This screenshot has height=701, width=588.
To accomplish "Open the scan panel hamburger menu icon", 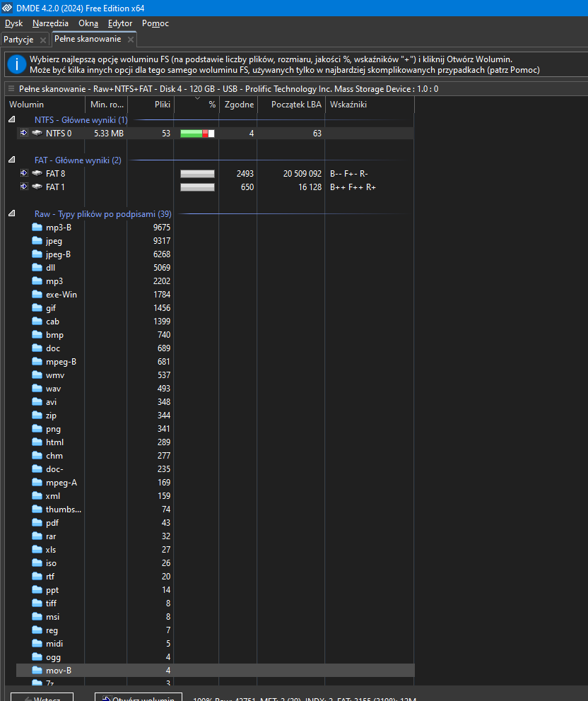I will [x=11, y=88].
